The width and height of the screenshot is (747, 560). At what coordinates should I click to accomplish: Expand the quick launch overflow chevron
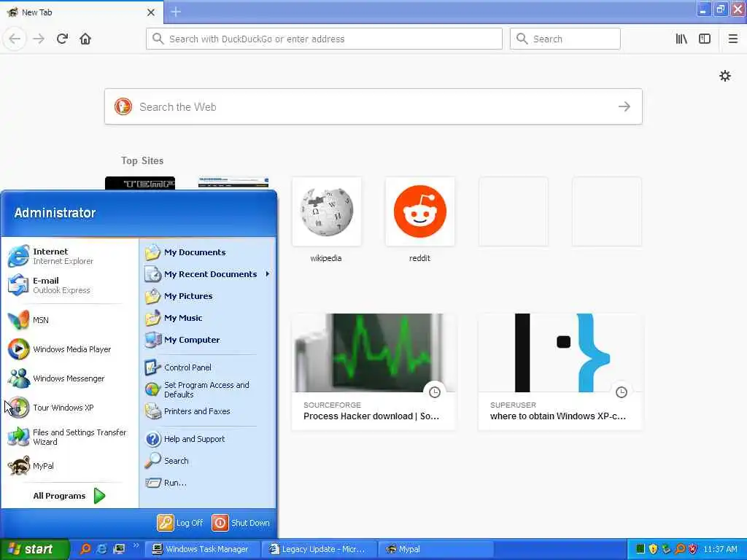[x=136, y=545]
